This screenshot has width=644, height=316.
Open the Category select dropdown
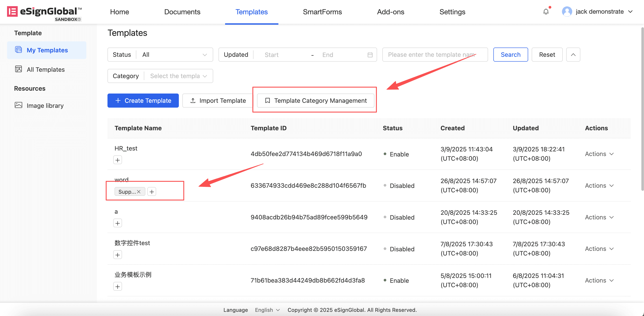click(178, 76)
